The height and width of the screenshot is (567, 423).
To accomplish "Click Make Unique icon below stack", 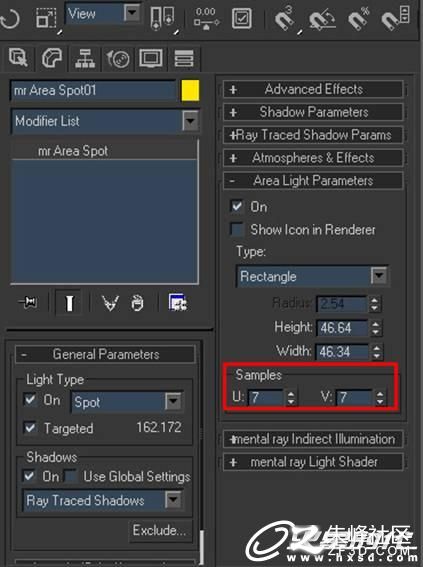I will pos(110,303).
